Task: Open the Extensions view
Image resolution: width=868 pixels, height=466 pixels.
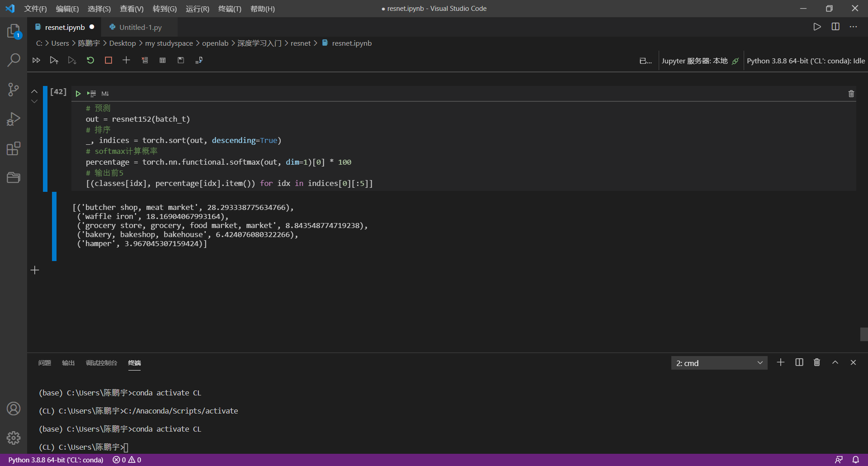Action: 14,148
